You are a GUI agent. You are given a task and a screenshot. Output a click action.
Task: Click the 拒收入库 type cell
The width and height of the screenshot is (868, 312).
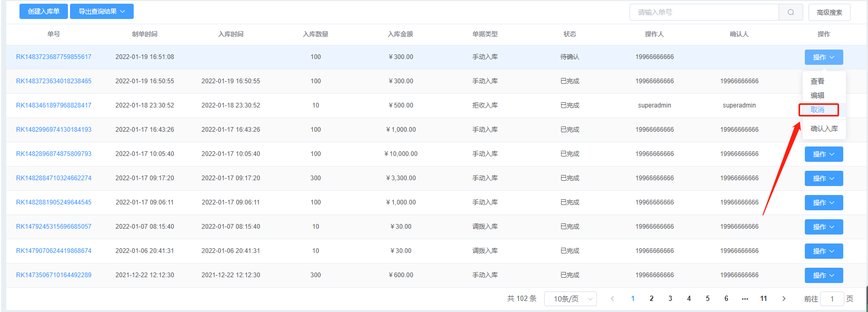[485, 105]
